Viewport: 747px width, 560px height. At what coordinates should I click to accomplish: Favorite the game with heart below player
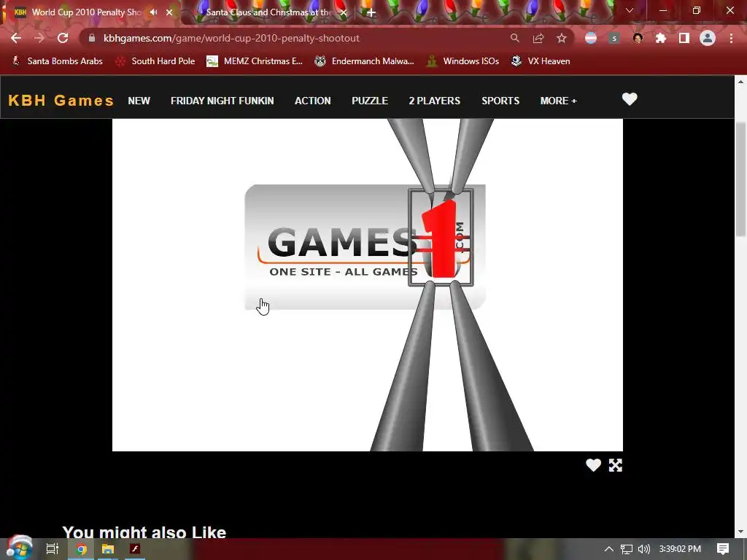[593, 465]
